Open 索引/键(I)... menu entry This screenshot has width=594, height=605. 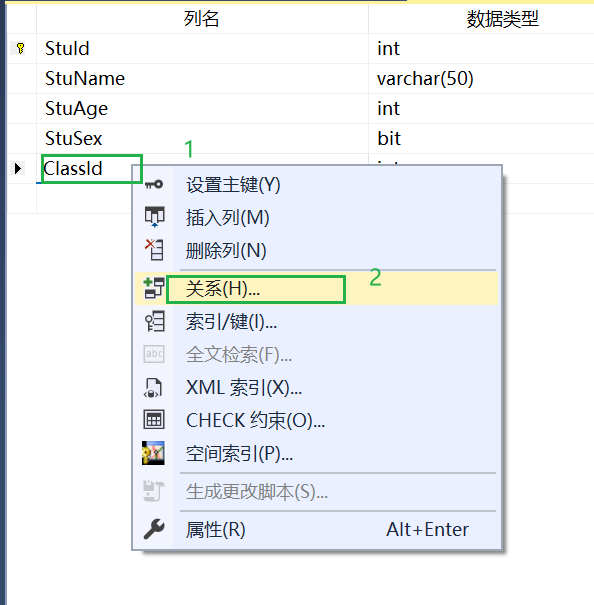(316, 322)
